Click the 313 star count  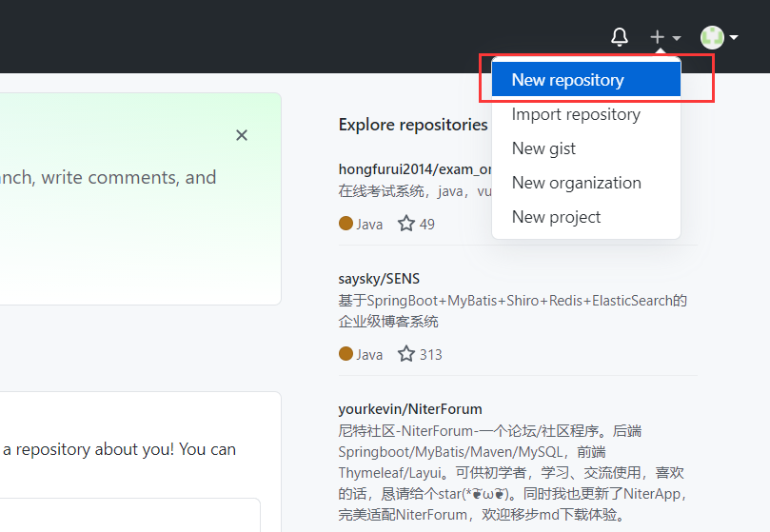click(x=430, y=354)
